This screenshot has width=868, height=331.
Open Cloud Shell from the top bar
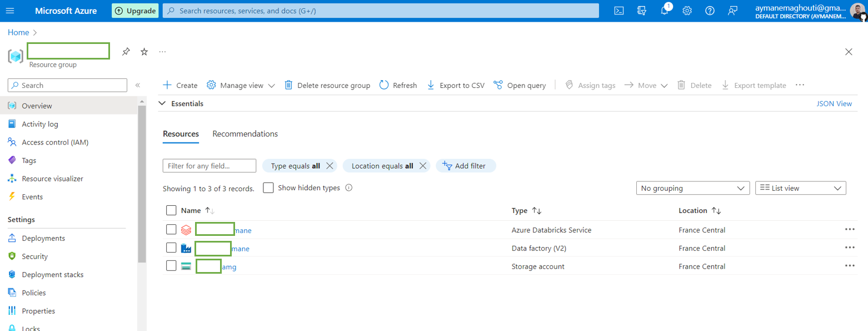(x=619, y=11)
